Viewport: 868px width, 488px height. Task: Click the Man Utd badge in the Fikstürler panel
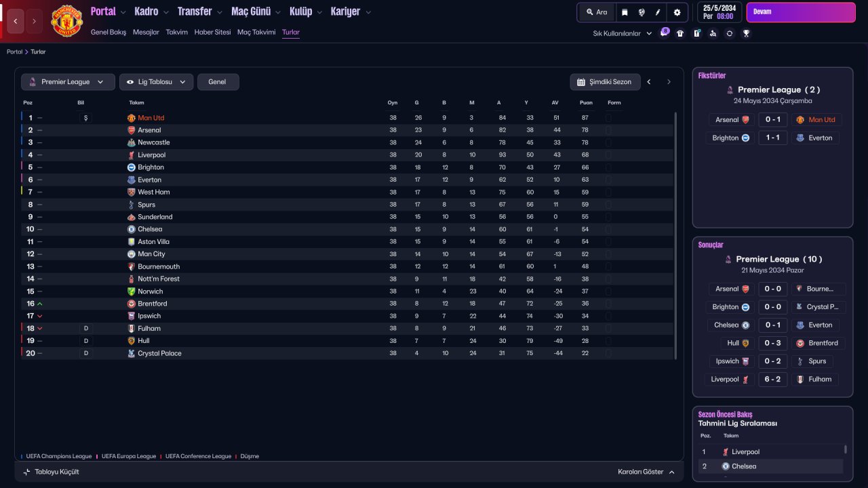click(x=800, y=119)
